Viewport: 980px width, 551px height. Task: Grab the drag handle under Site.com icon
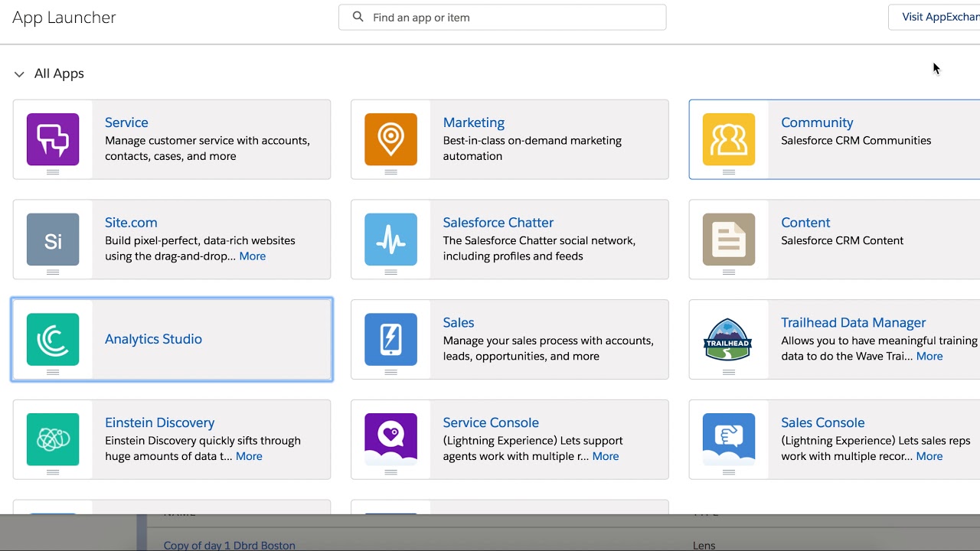[53, 272]
